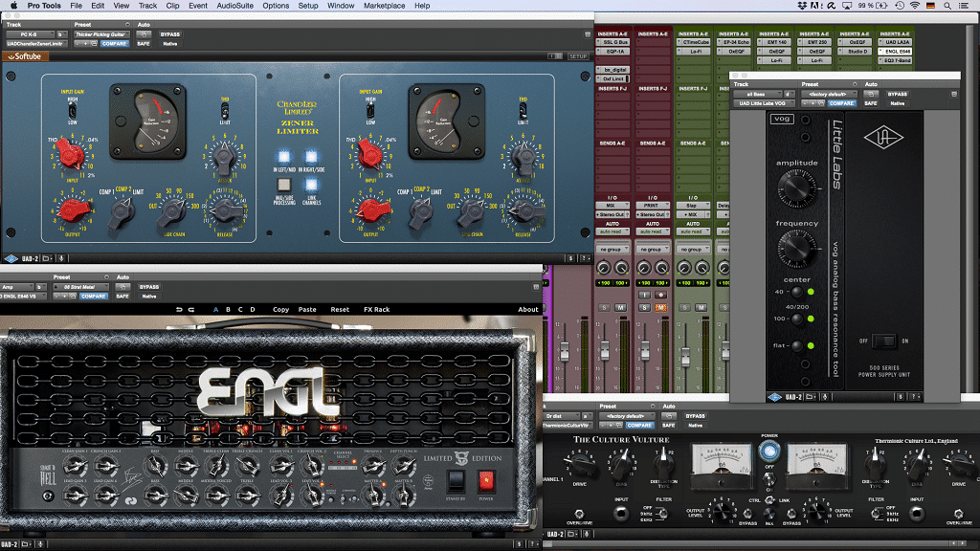Click the dollar sign icon under Zener Limiter

click(x=570, y=258)
